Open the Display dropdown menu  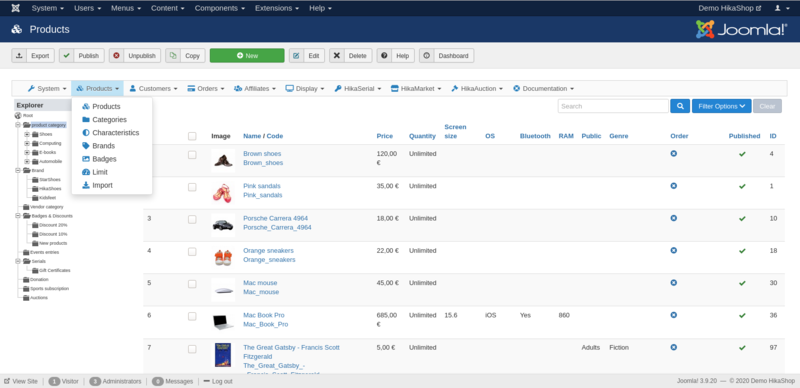pos(305,88)
